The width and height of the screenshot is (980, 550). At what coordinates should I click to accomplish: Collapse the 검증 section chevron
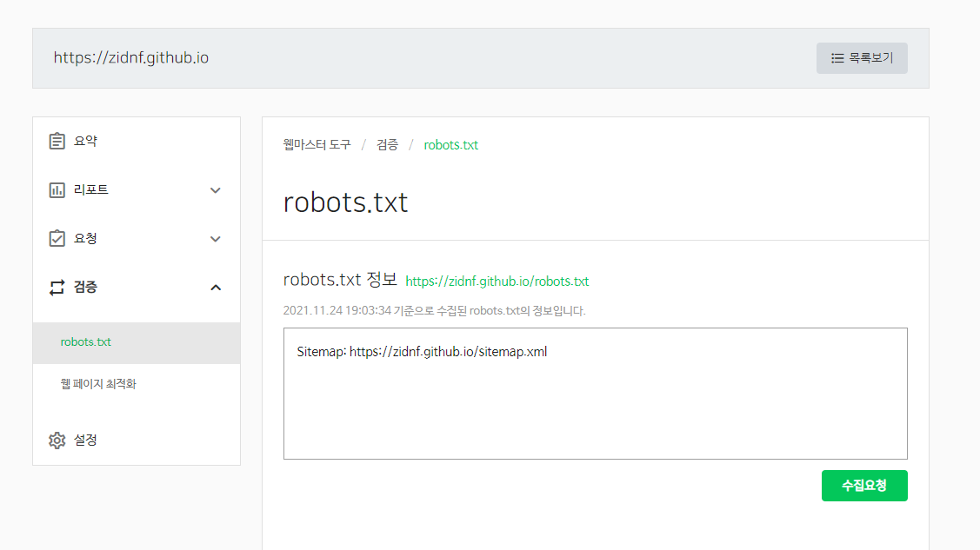coord(216,288)
